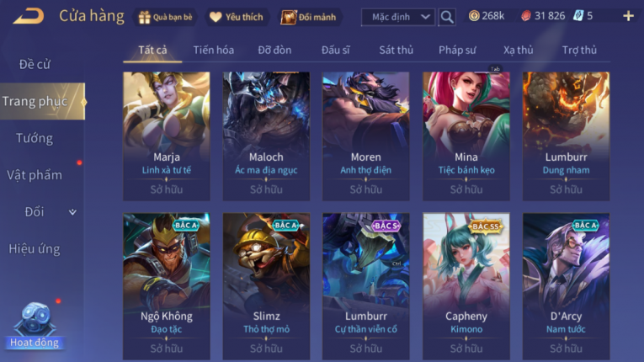
Task: Go to Vật phẩm in sidebar
Action: point(35,175)
